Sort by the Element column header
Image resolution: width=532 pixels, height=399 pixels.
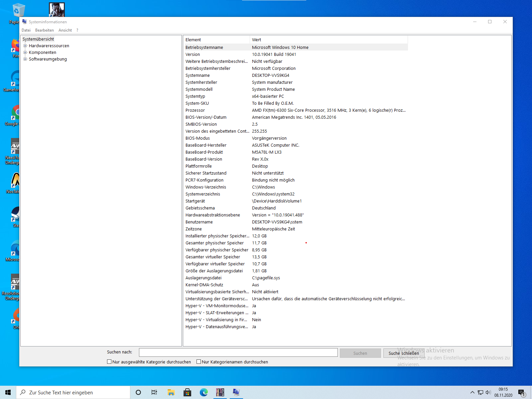pos(216,40)
